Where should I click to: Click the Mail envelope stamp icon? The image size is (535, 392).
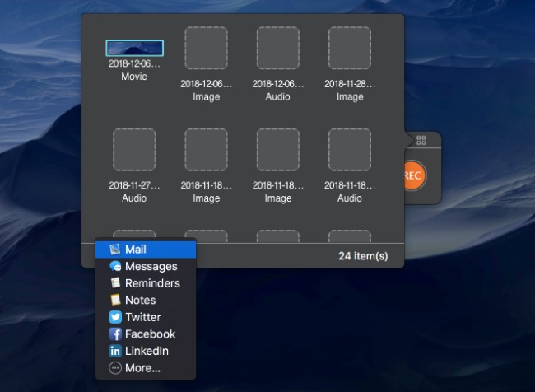[115, 250]
